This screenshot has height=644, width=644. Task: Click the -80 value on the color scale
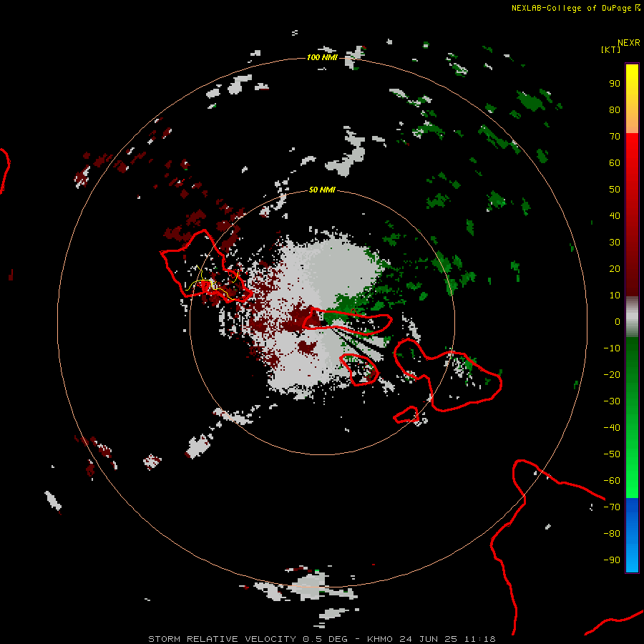[x=612, y=534]
